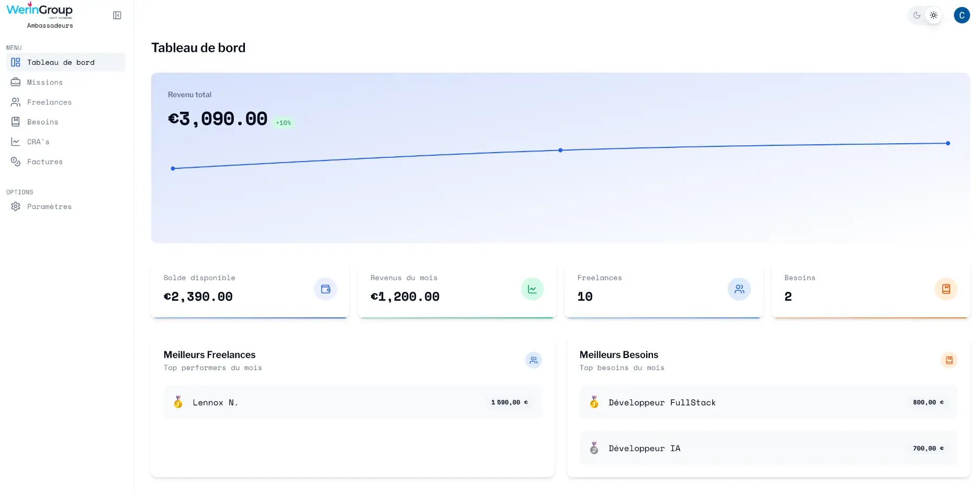The image size is (980, 494).
Task: Enable light mode sun icon
Action: [x=933, y=15]
